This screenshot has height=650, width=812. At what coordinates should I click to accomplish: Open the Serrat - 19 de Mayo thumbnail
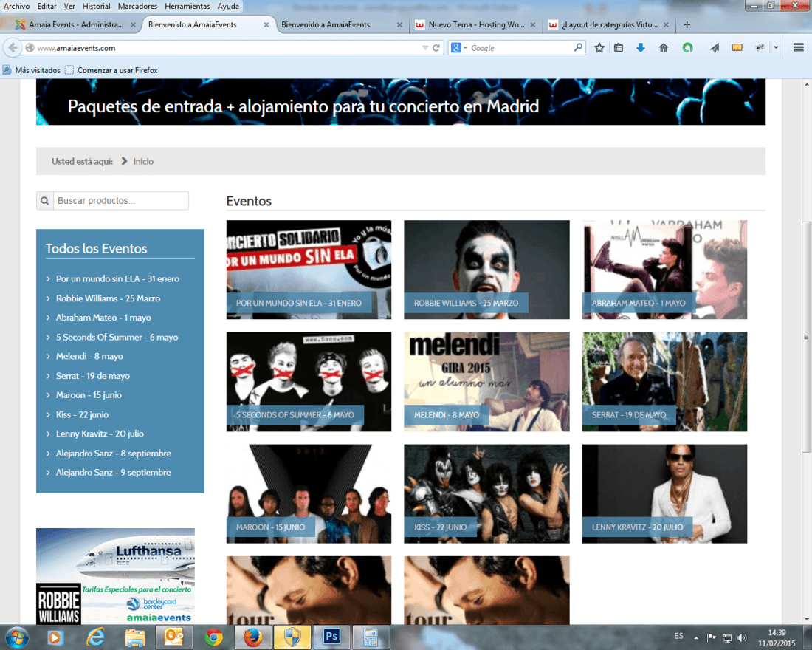(x=664, y=381)
